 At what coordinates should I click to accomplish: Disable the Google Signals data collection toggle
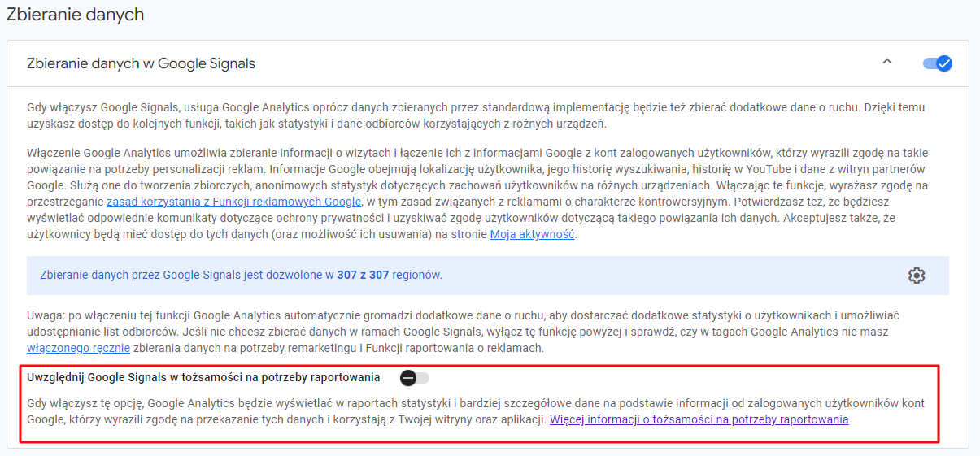point(937,63)
